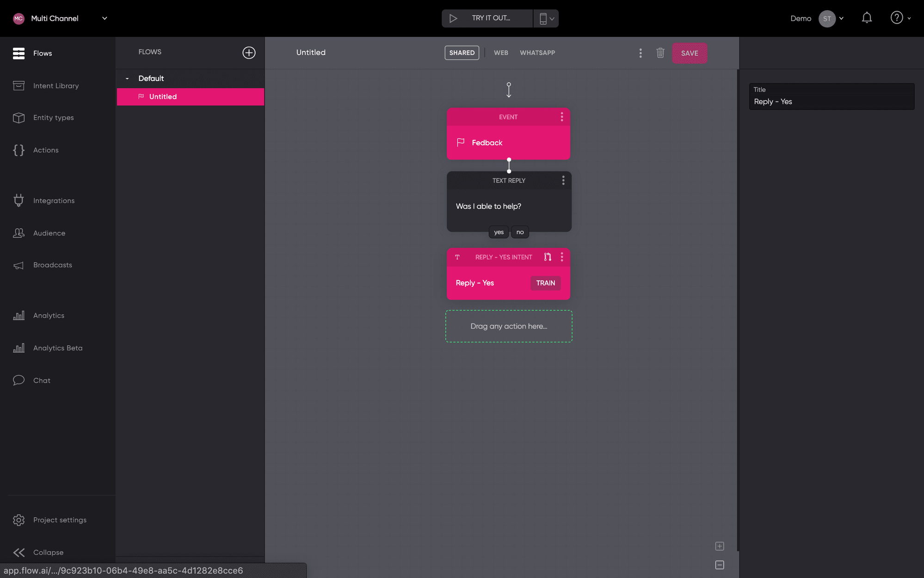Viewport: 924px width, 578px height.
Task: Click the SAVE button
Action: click(x=689, y=53)
